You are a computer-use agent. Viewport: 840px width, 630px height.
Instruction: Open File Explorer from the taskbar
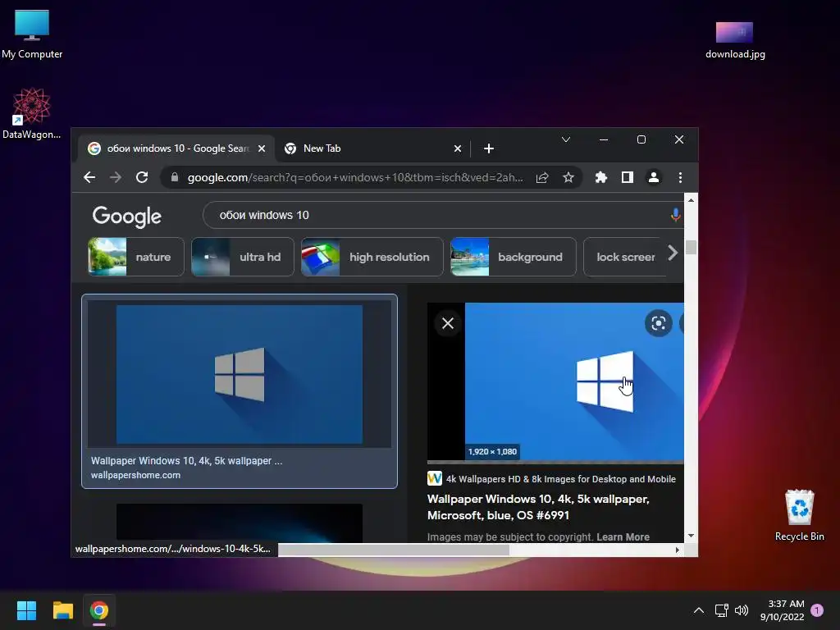click(x=62, y=610)
